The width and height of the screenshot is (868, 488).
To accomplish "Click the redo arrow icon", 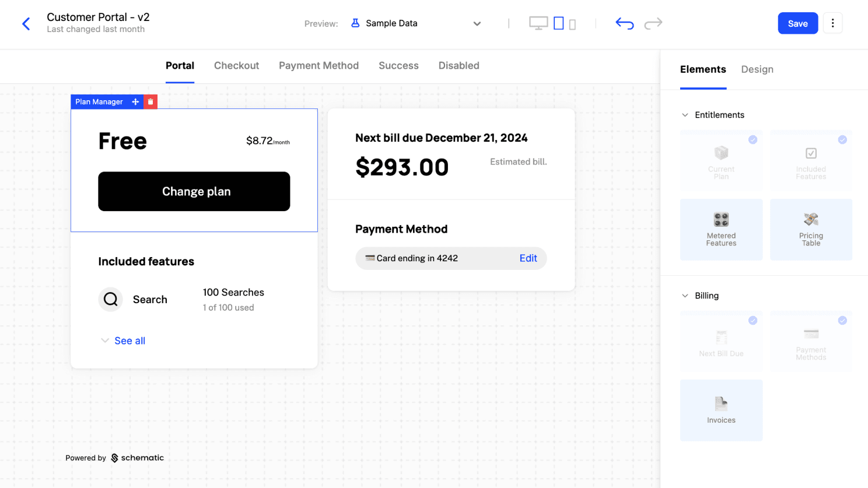I will 653,23.
